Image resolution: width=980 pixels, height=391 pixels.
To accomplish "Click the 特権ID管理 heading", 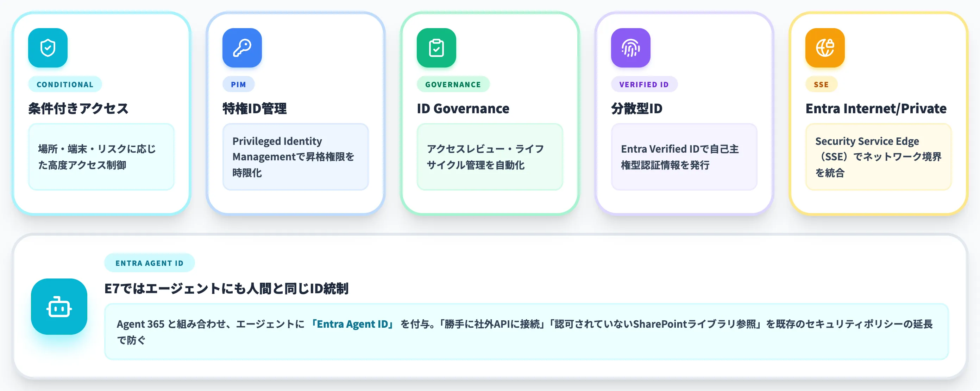I will [255, 109].
